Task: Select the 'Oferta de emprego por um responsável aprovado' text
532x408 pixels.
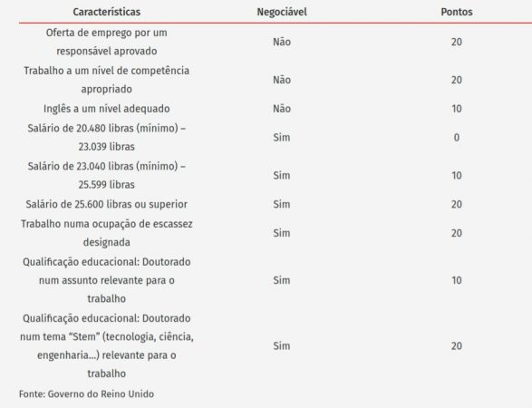Action: pyautogui.click(x=107, y=42)
